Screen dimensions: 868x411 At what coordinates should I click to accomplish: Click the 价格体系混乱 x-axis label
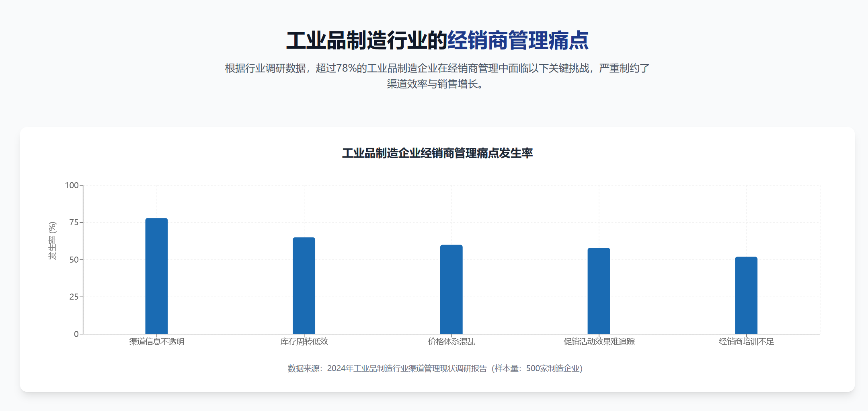(451, 342)
